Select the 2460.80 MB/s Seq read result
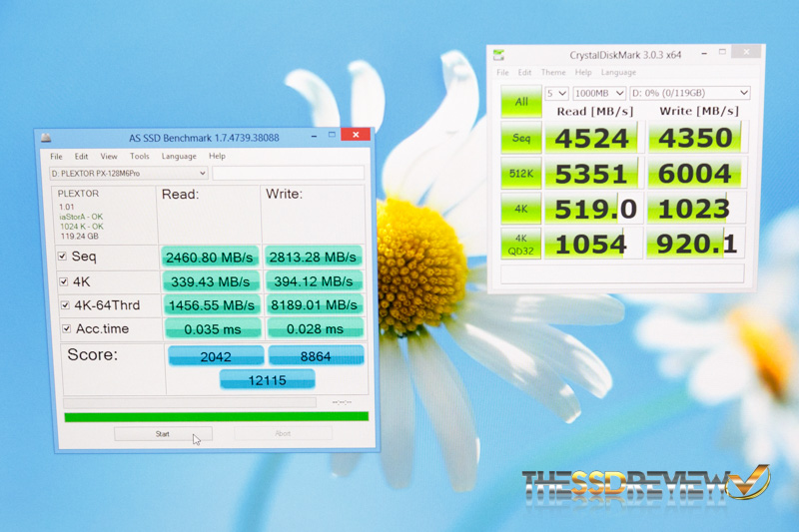Image resolution: width=799 pixels, height=532 pixels. (x=210, y=258)
